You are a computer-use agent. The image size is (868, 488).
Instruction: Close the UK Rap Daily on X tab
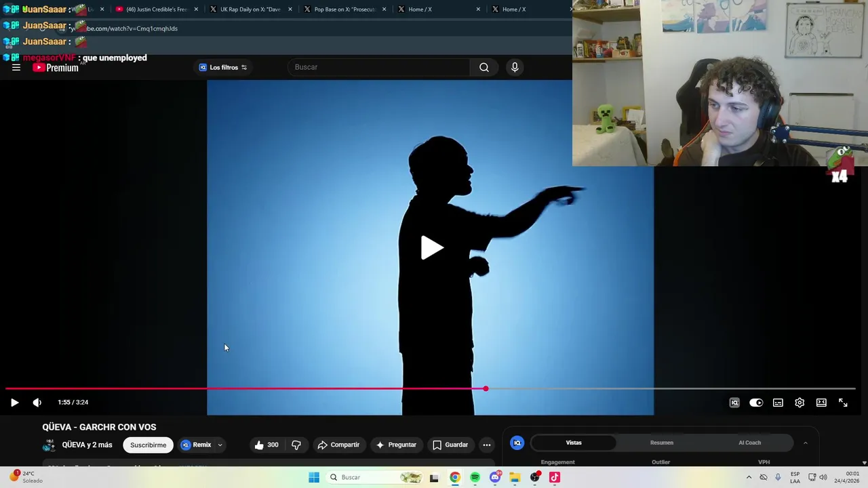290,9
